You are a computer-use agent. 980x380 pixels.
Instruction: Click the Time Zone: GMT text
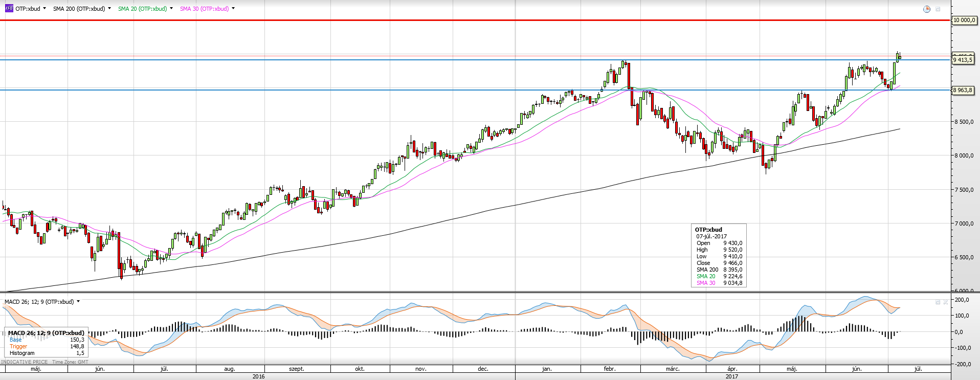coord(70,362)
